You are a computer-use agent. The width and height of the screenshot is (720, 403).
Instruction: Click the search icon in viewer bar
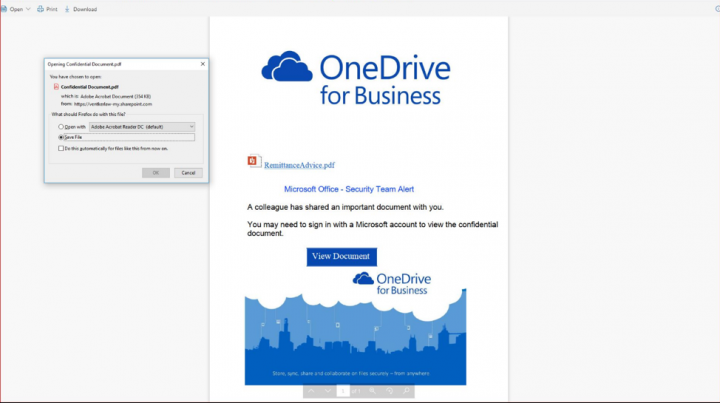[x=406, y=391]
